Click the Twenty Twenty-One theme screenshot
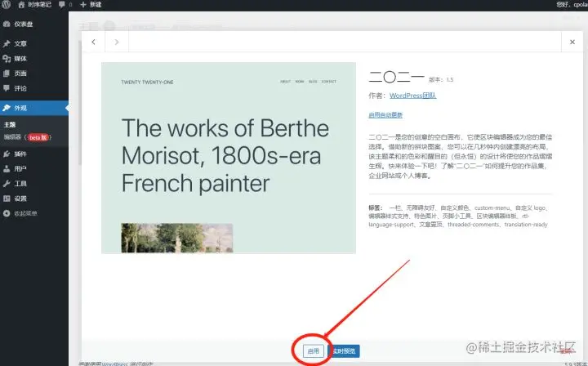This screenshot has height=366, width=588. [229, 158]
